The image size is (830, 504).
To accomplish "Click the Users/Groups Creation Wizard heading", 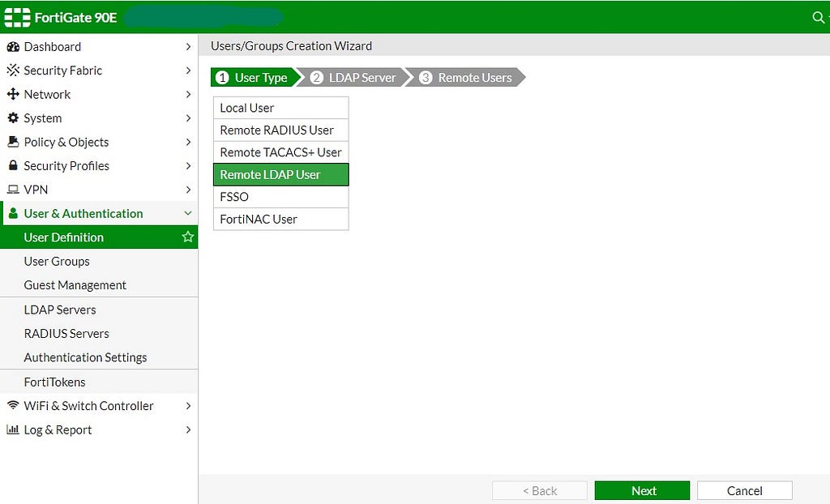I will tap(291, 46).
